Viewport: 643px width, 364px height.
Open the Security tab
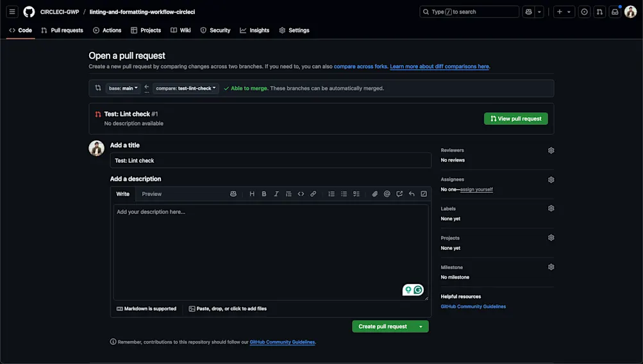[215, 30]
